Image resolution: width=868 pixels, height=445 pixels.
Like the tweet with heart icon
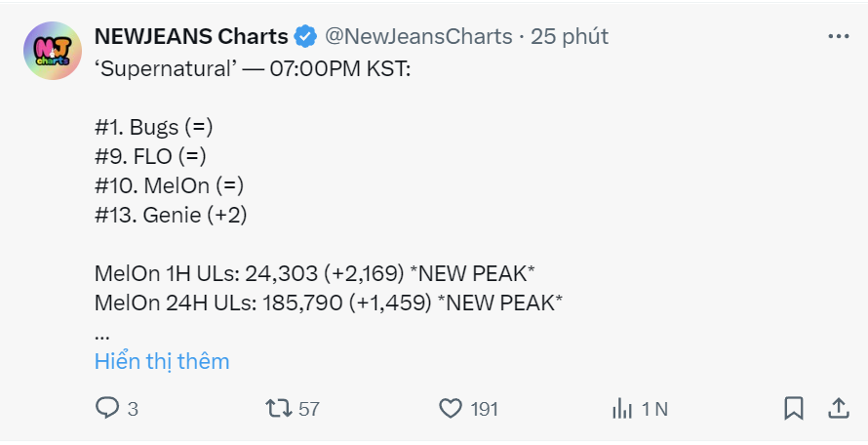click(x=450, y=408)
